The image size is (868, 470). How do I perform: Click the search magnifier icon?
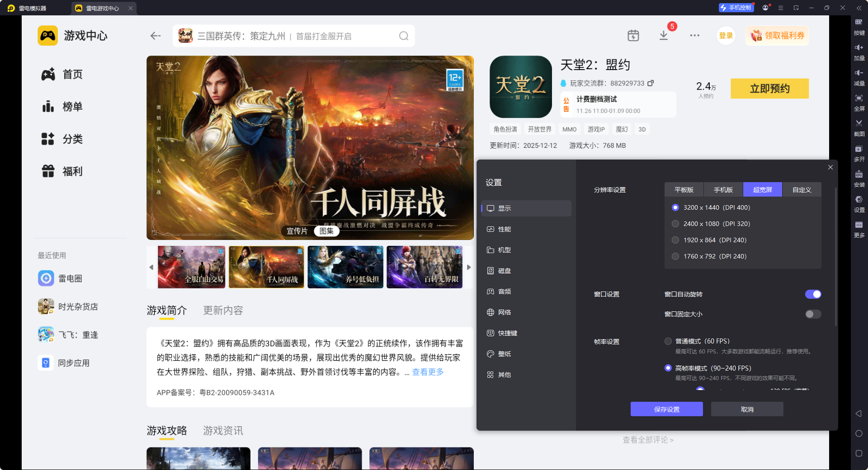[404, 36]
